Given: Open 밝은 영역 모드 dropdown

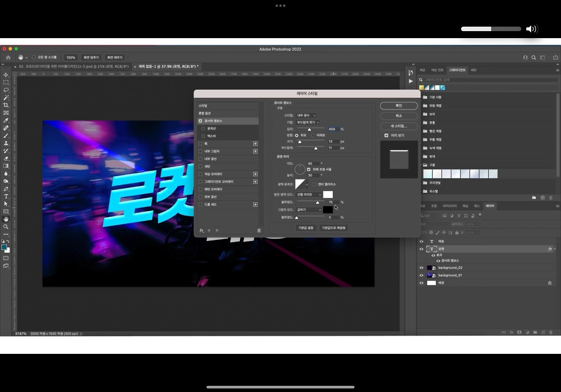Looking at the screenshot, I should pyautogui.click(x=309, y=194).
